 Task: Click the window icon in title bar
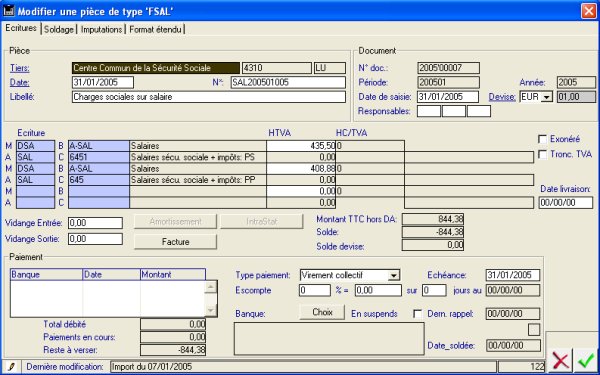click(8, 11)
